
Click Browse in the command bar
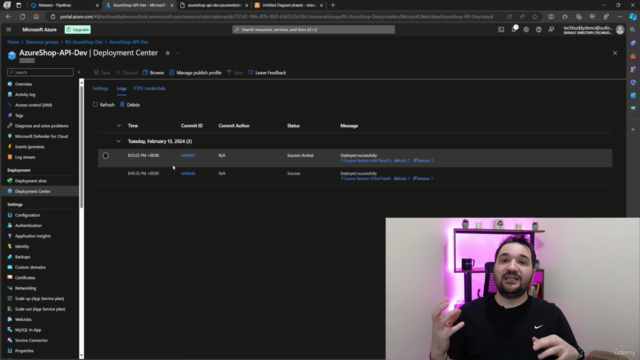[153, 73]
